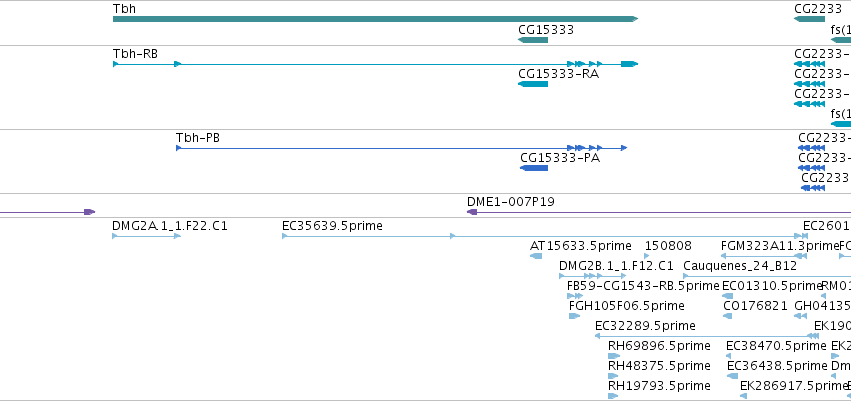
Task: Click the Cauquenes_24_B12 feature line
Action: click(x=767, y=276)
